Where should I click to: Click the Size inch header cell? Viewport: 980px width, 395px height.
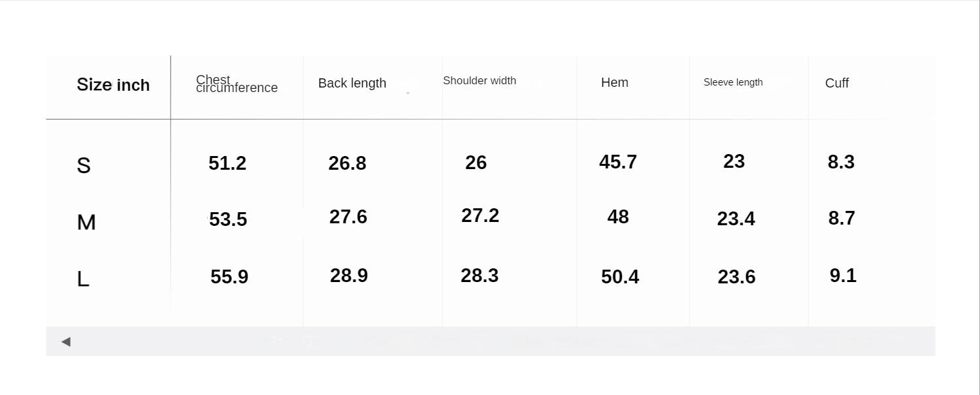[113, 85]
